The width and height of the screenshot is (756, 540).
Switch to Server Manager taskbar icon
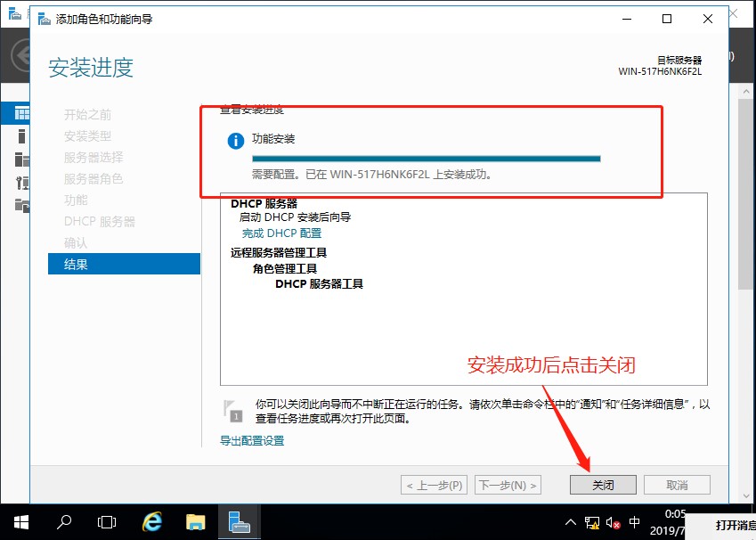pos(240,521)
